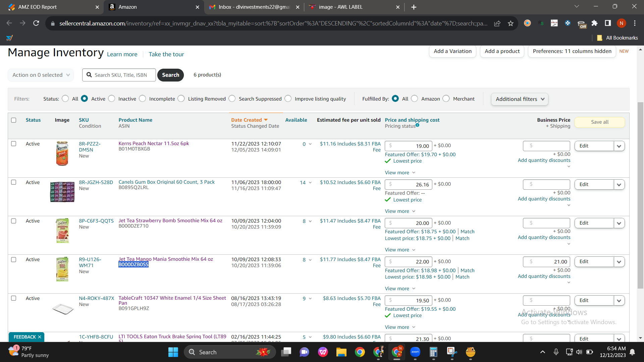This screenshot has width=644, height=362.
Task: Follow the Take the tour link
Action: coord(166,54)
